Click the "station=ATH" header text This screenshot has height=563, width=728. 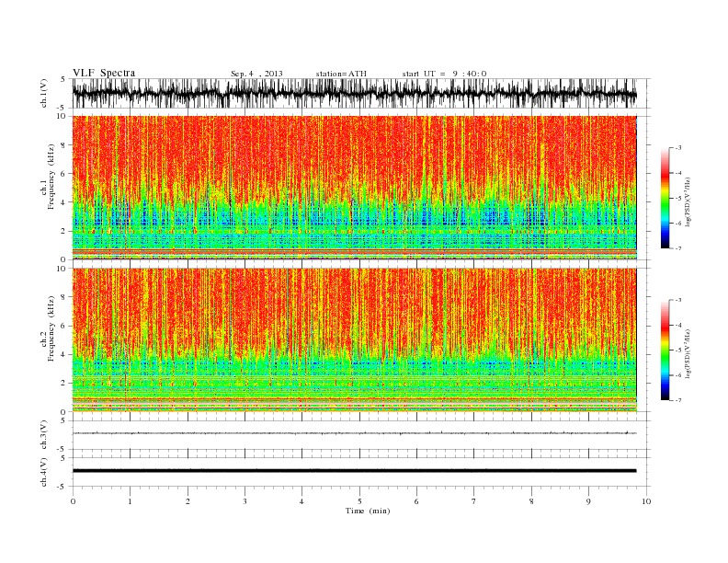click(341, 74)
